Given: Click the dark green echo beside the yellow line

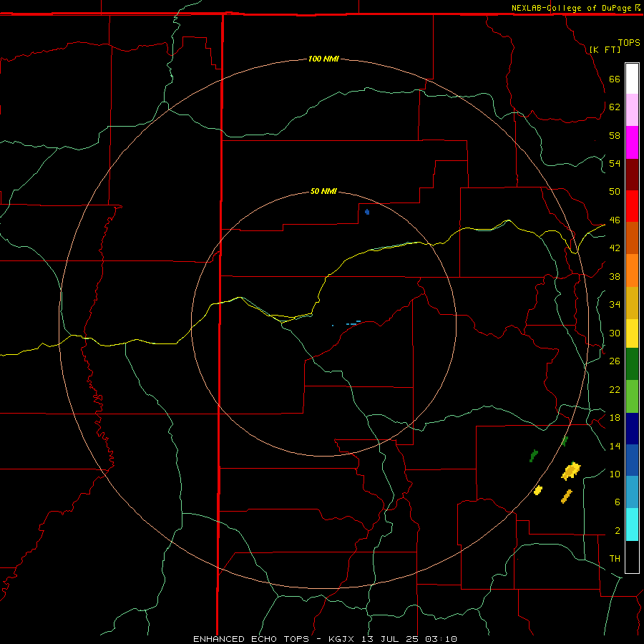Looking at the screenshot, I should point(565,441).
